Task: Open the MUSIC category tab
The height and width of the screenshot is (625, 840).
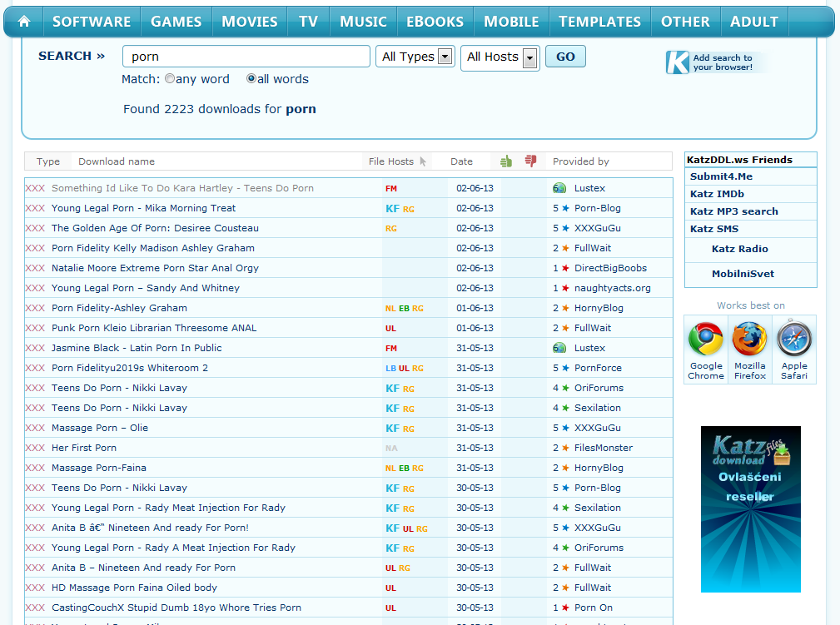Action: (x=363, y=22)
